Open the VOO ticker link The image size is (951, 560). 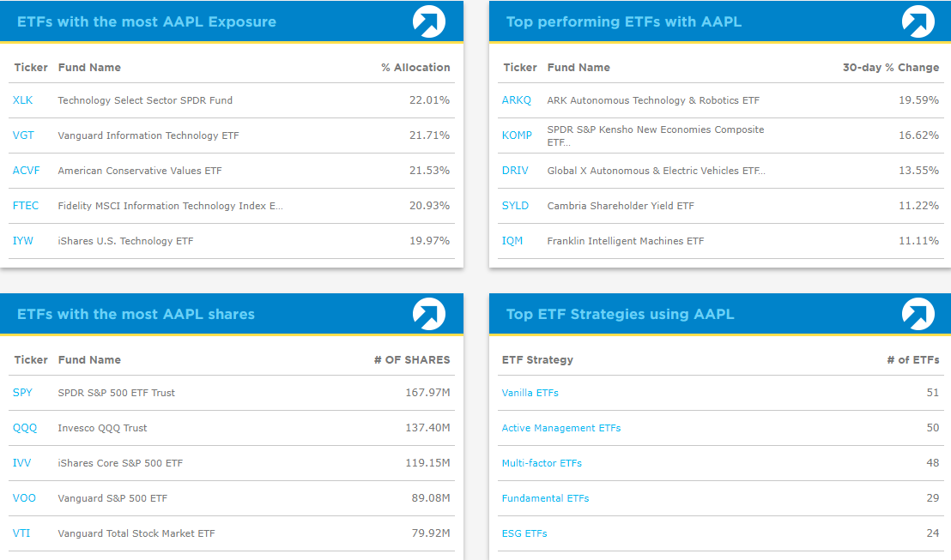[24, 498]
